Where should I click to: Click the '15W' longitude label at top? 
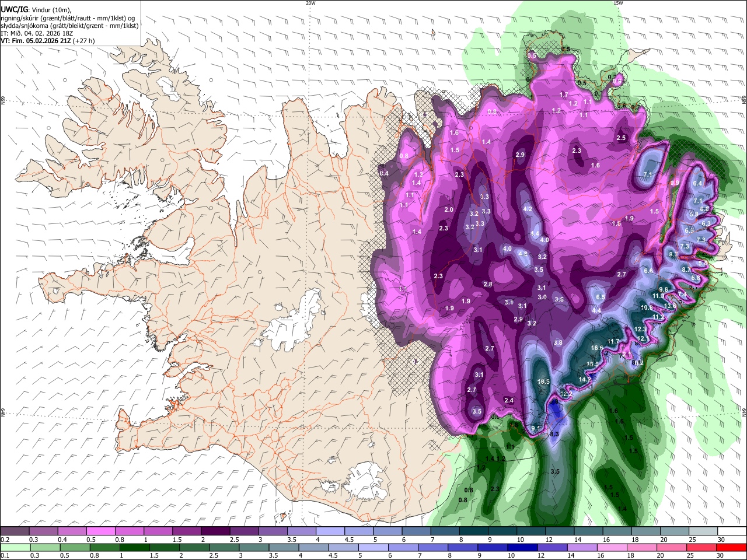point(617,3)
